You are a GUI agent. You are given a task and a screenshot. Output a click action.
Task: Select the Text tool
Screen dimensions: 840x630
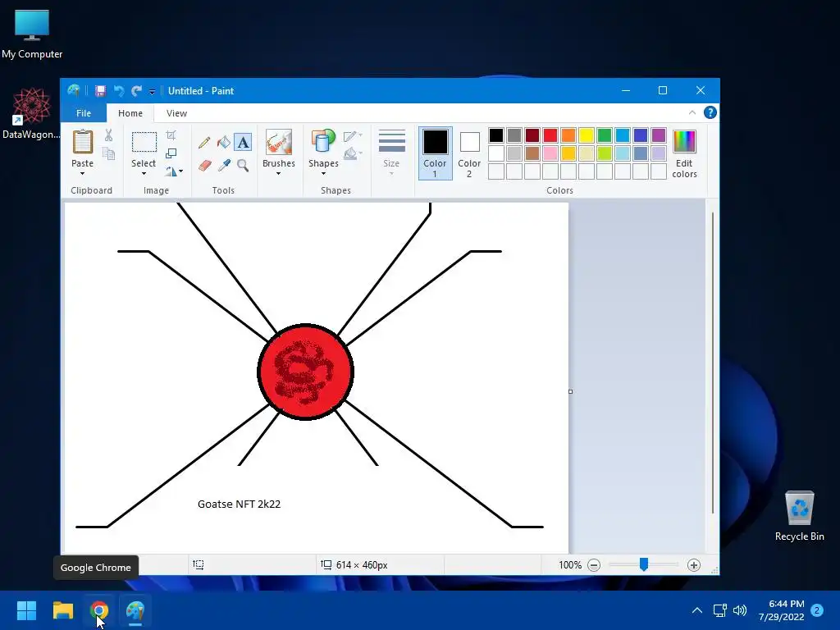click(x=243, y=142)
